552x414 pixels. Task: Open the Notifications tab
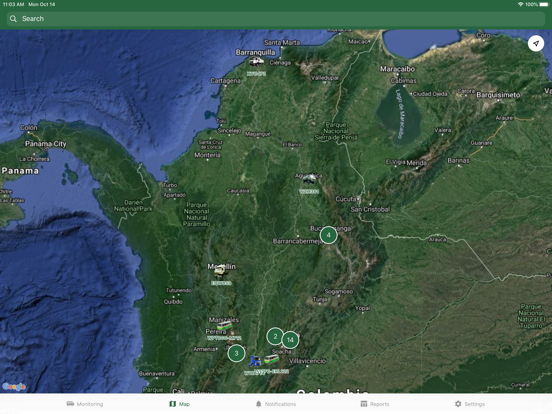(x=276, y=404)
